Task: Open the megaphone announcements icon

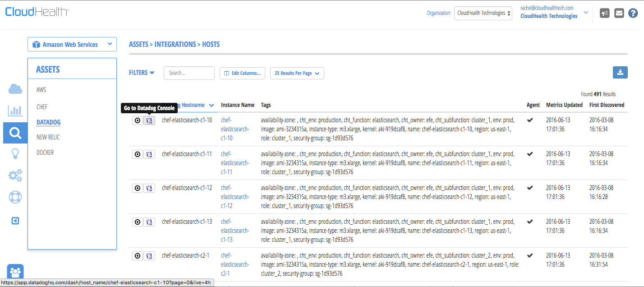Action: pyautogui.click(x=605, y=13)
